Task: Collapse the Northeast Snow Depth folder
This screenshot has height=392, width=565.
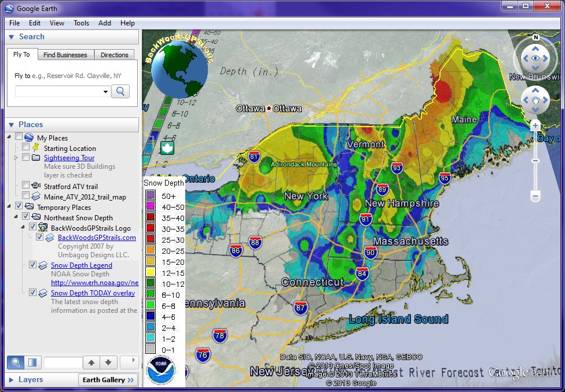Action: pyautogui.click(x=16, y=217)
